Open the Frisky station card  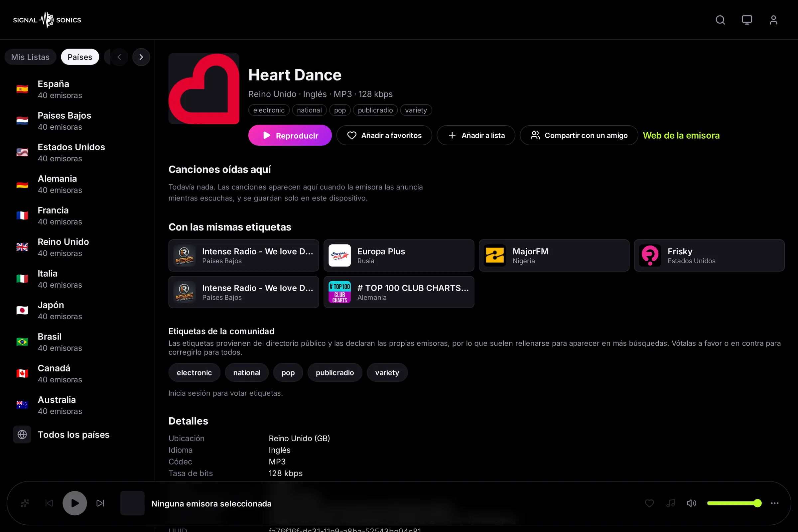(709, 255)
